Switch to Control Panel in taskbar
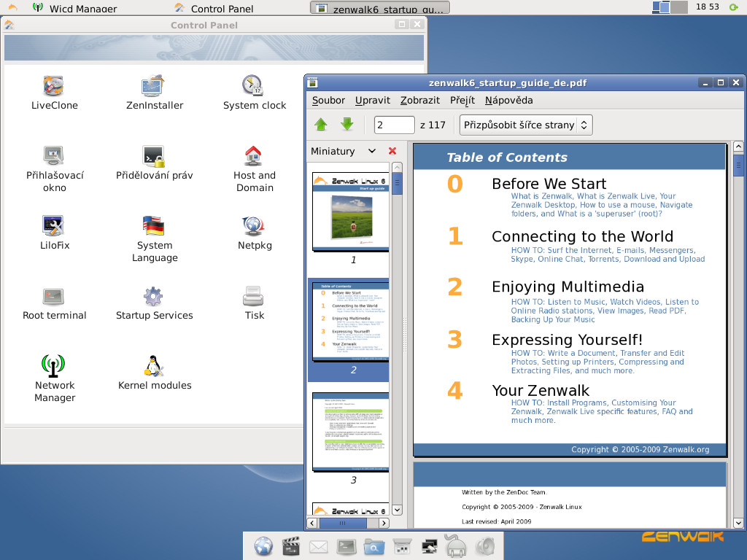Image resolution: width=747 pixels, height=560 pixels. [x=214, y=7]
